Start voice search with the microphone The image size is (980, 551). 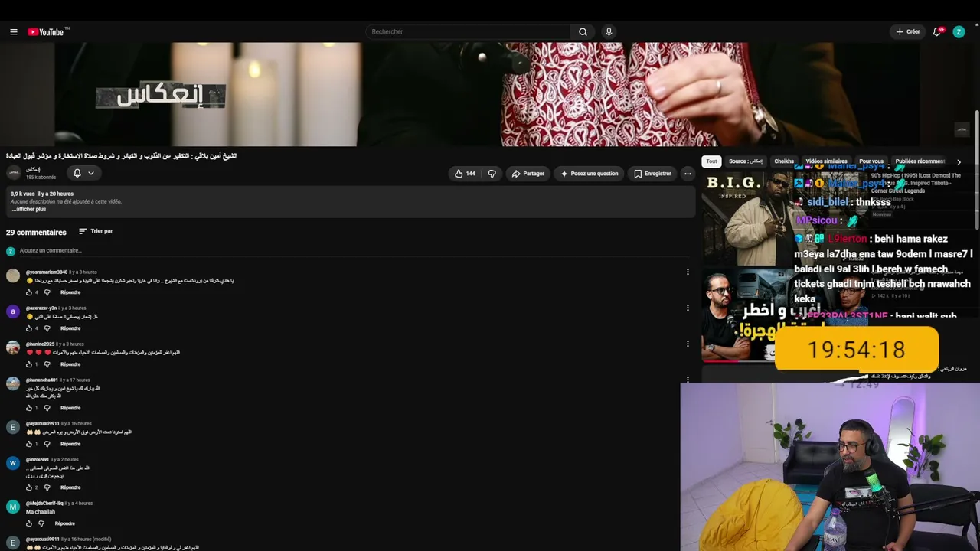(609, 31)
